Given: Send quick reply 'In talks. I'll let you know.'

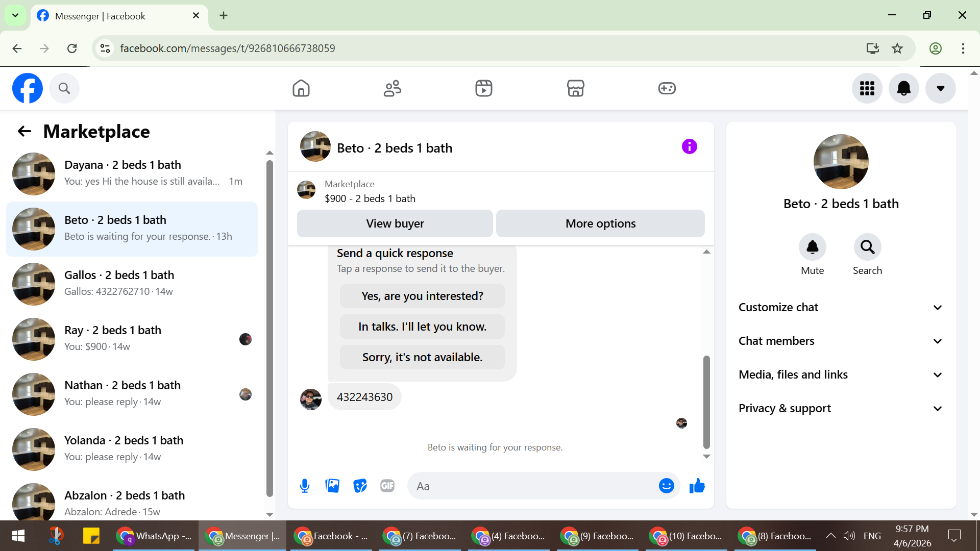Looking at the screenshot, I should (422, 327).
